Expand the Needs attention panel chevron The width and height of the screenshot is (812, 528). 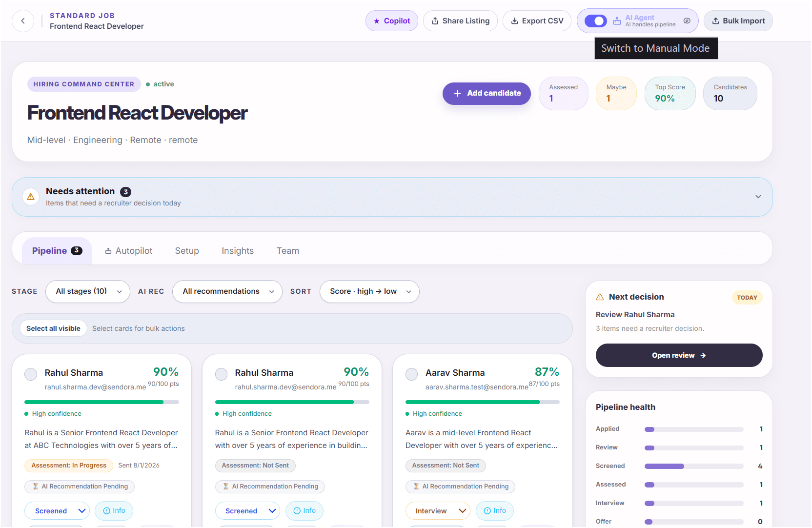click(x=758, y=197)
